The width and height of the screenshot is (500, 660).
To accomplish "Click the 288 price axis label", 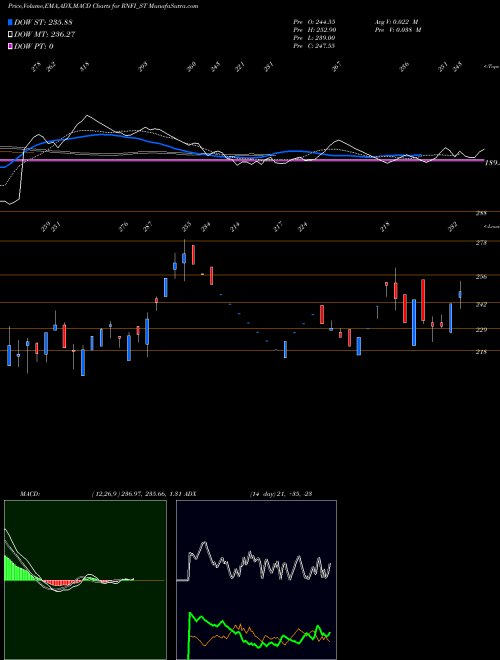I will 481,214.
